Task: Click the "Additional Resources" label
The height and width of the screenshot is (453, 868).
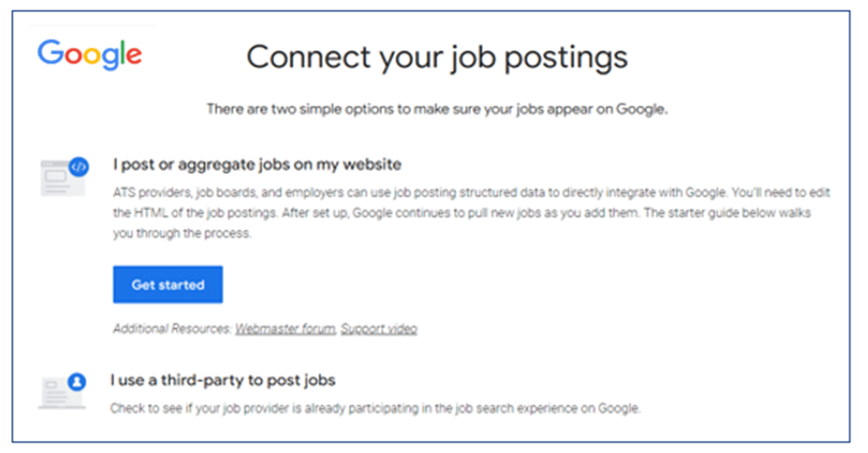Action: 172,328
